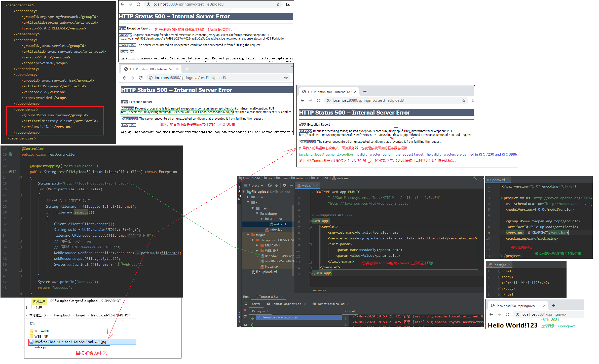
Task: Reload the page in the 403 Forbidden browser
Action: [138, 4]
